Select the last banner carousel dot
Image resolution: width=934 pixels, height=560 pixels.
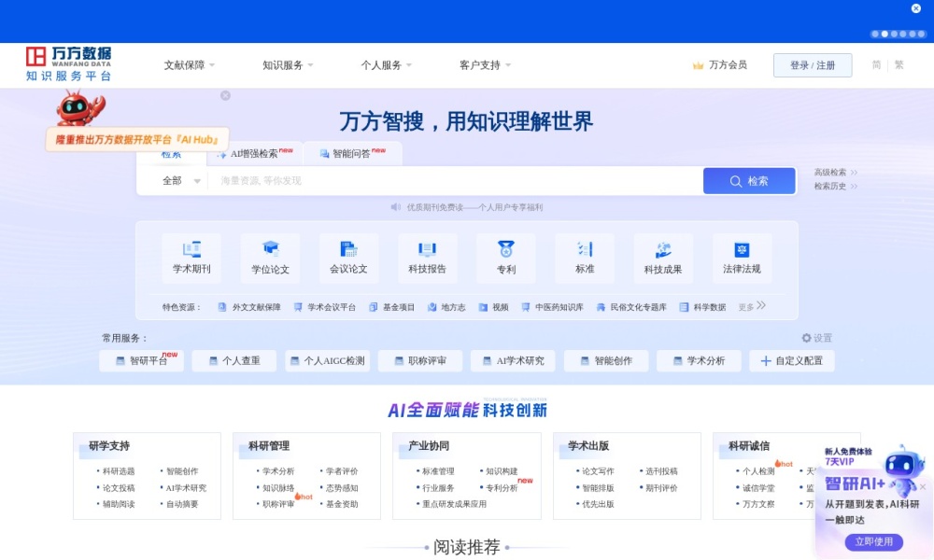pos(922,34)
